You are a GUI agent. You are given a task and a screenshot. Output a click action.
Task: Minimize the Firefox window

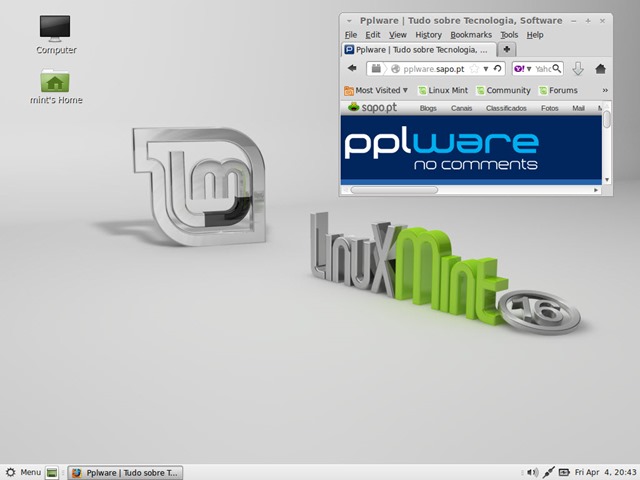(x=574, y=21)
